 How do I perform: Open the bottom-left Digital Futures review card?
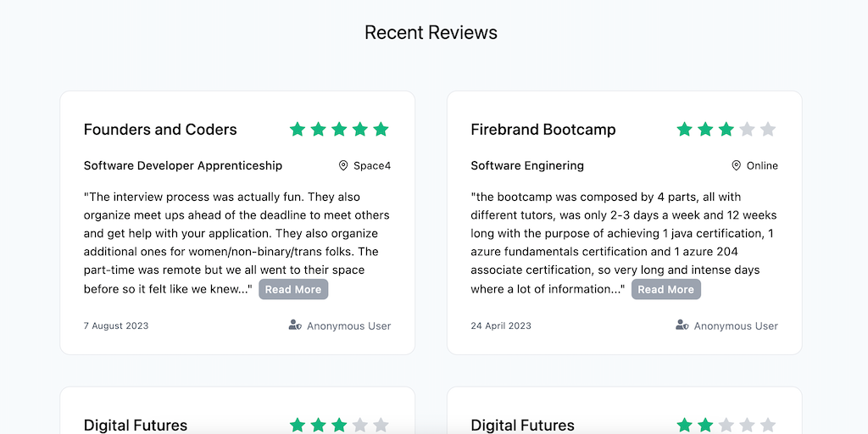click(x=136, y=425)
